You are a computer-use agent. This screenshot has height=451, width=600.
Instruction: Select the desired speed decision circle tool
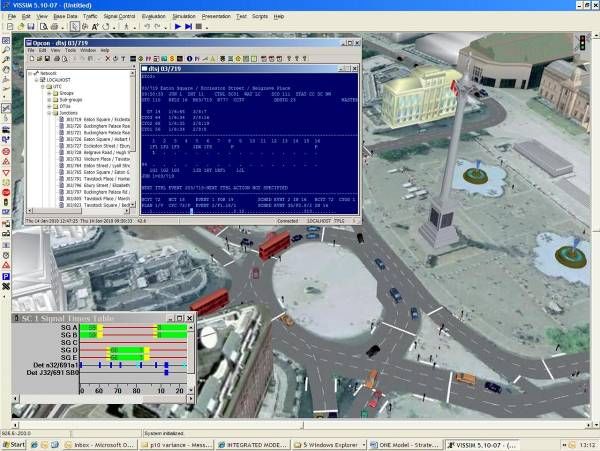click(x=6, y=152)
